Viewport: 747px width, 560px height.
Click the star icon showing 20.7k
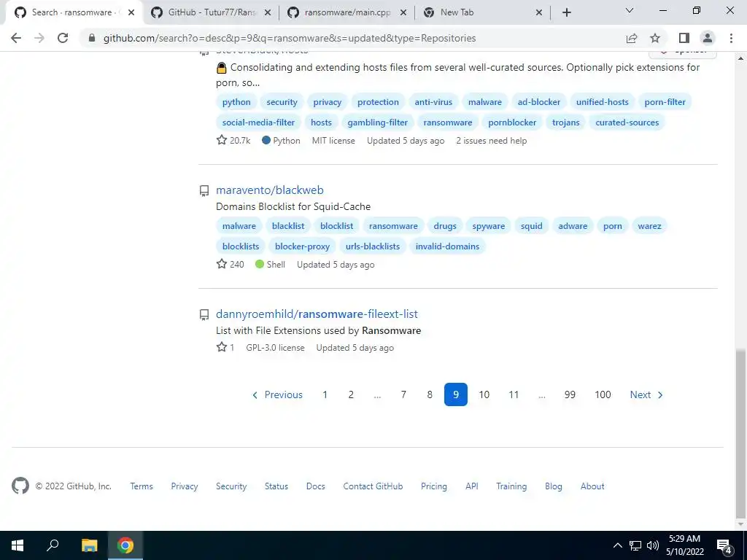[x=222, y=140]
